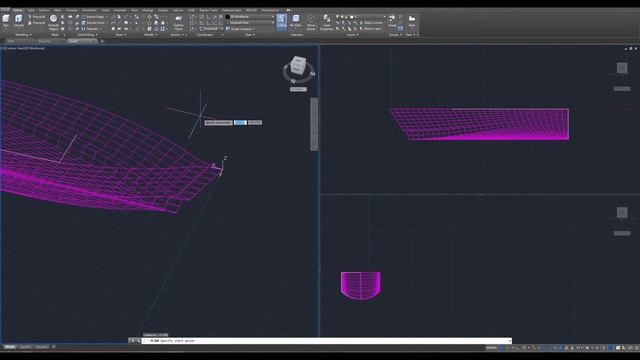Expand the Solid Editing panel title
This screenshot has height=360, width=640.
[88, 35]
